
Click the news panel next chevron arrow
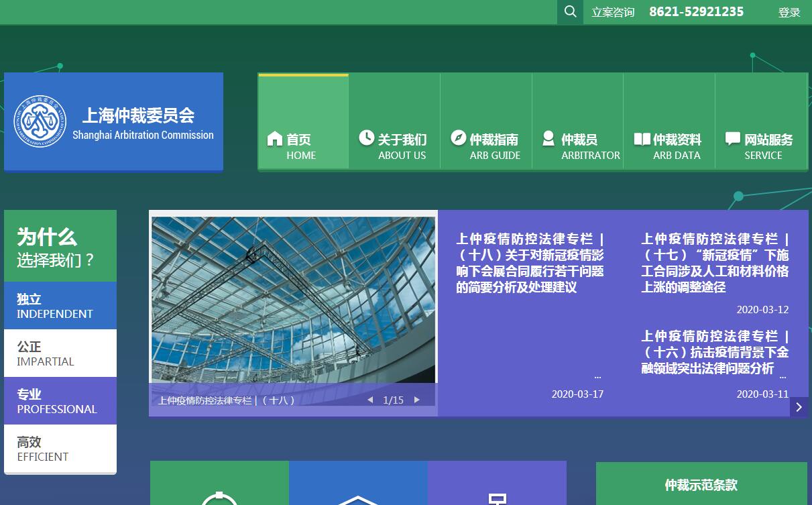pyautogui.click(x=799, y=407)
